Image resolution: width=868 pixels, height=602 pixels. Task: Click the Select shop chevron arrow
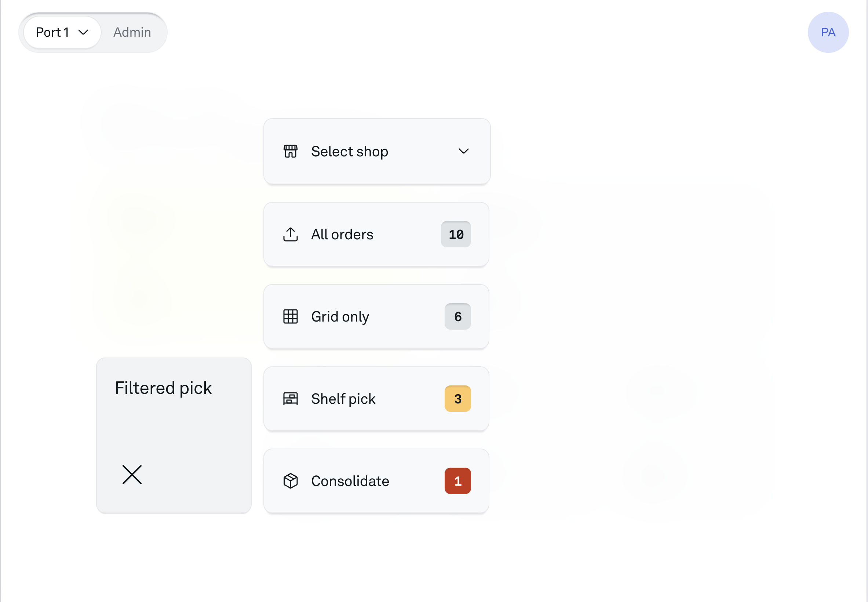(x=464, y=151)
